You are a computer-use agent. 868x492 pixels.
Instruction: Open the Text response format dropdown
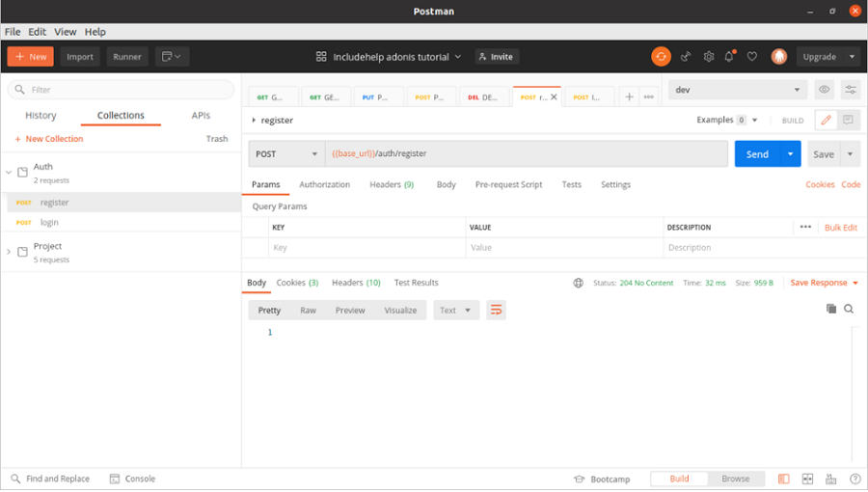[455, 310]
